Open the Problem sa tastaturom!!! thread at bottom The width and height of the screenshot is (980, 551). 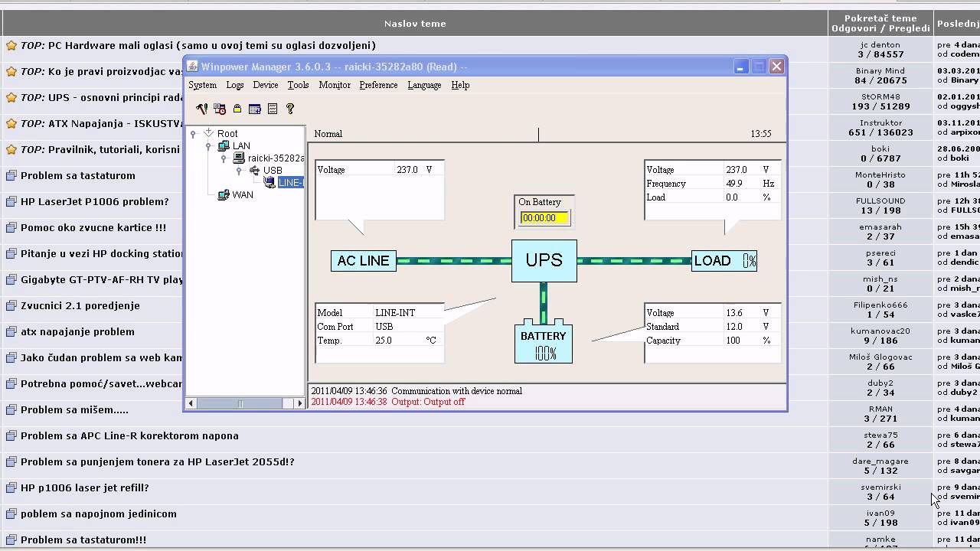[83, 540]
